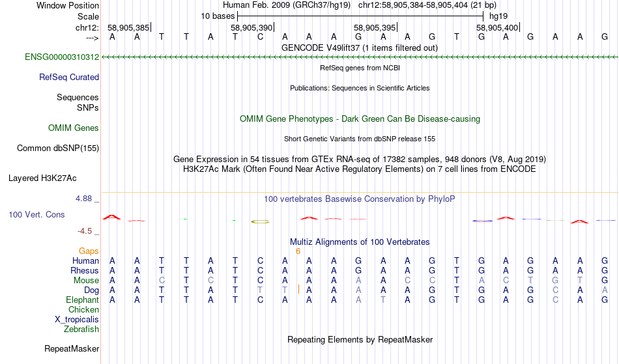Click the SNPs track label

tap(88, 107)
